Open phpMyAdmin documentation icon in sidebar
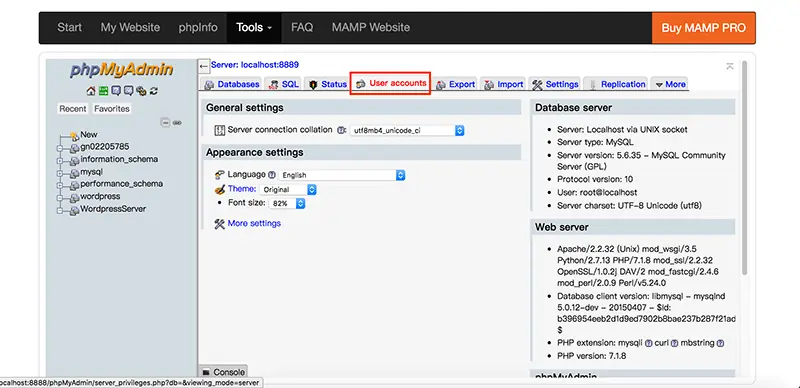800x388 pixels. [116, 91]
